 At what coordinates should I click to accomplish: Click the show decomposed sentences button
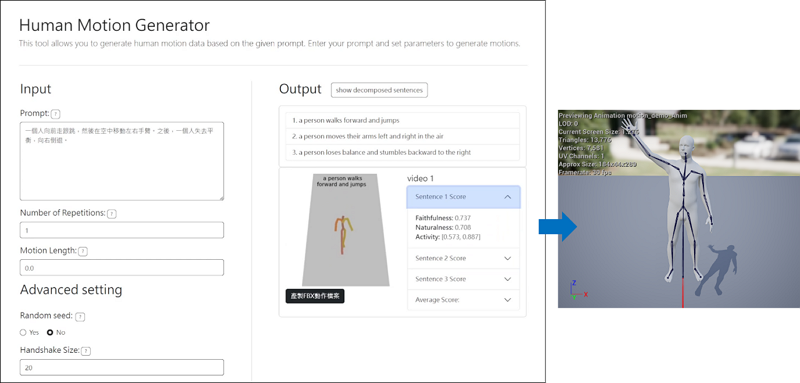(379, 90)
